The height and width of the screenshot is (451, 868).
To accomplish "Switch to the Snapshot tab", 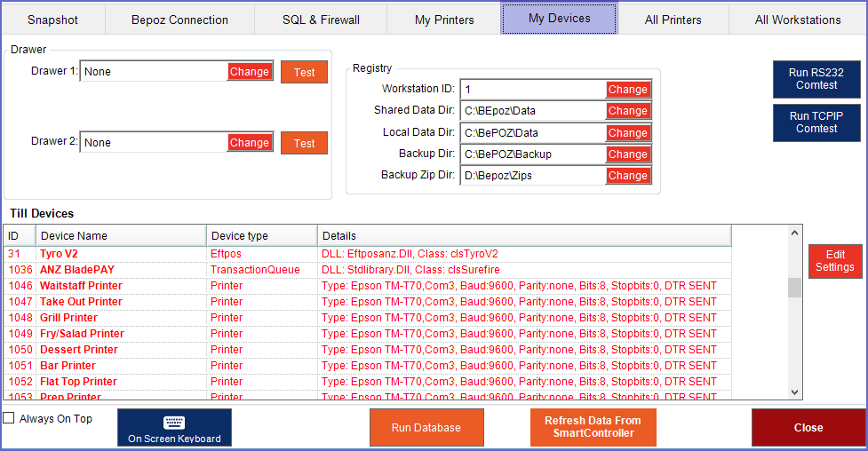I will pos(52,20).
